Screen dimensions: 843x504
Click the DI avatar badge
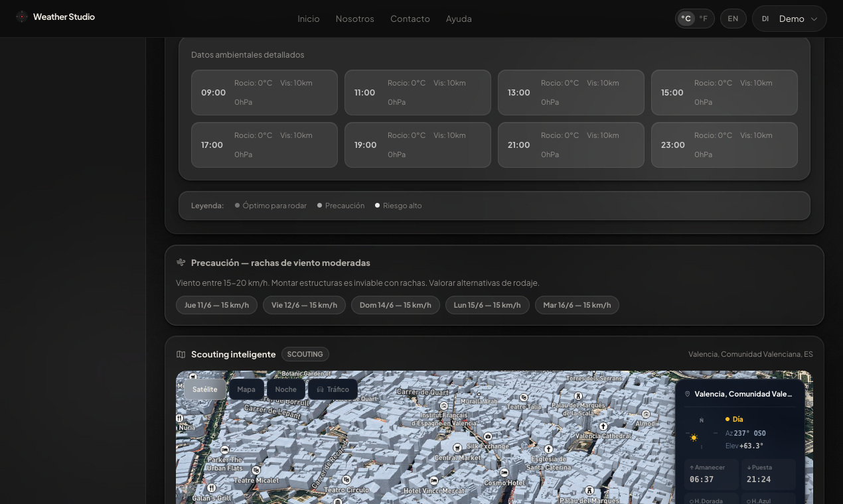click(x=765, y=19)
